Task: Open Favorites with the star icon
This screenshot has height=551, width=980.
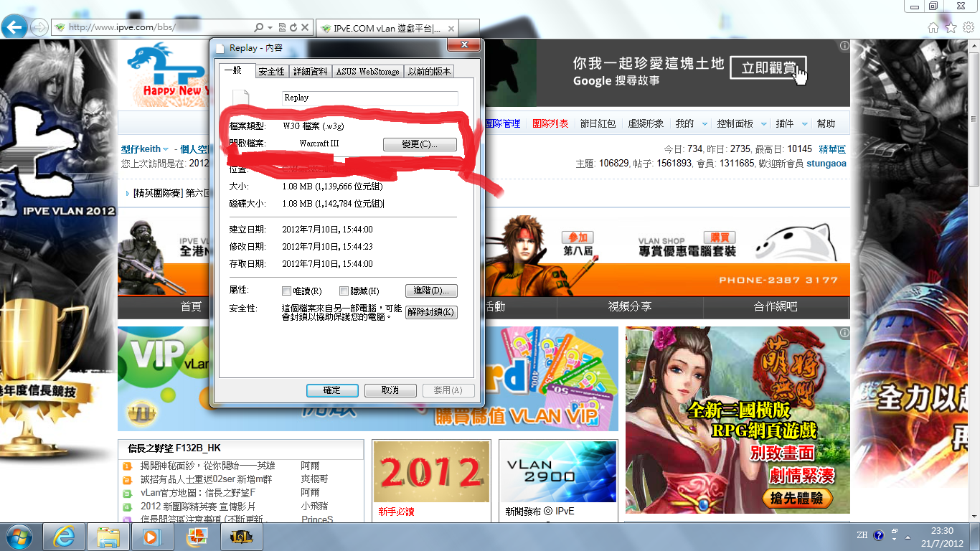Action: pyautogui.click(x=951, y=27)
